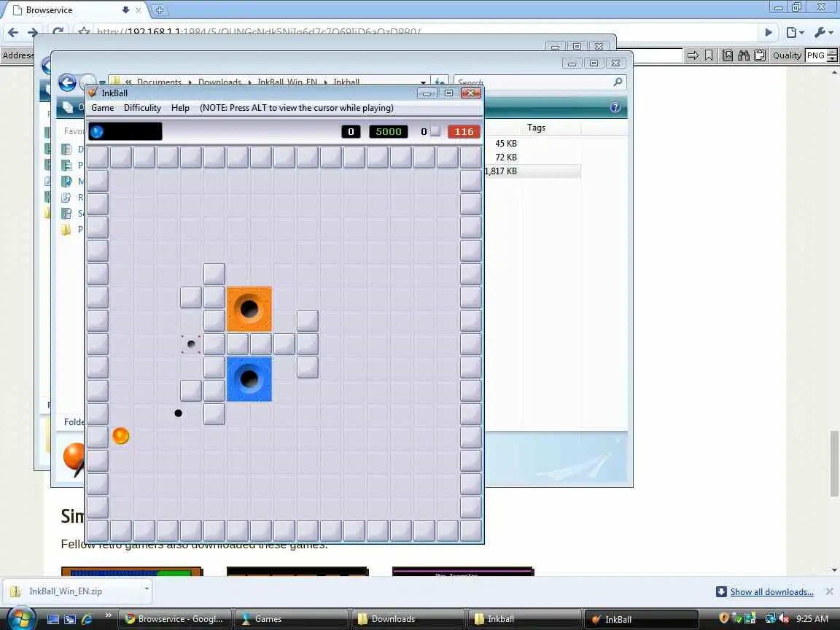The image size is (840, 630).
Task: Click Switch between windows quick launch icon
Action: coord(70,619)
